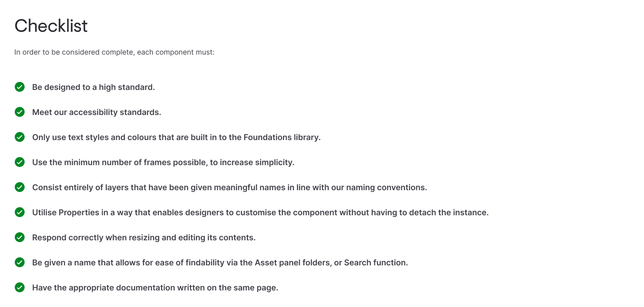The height and width of the screenshot is (307, 644).
Task: Click the layers naming conventions sentence
Action: point(229,188)
